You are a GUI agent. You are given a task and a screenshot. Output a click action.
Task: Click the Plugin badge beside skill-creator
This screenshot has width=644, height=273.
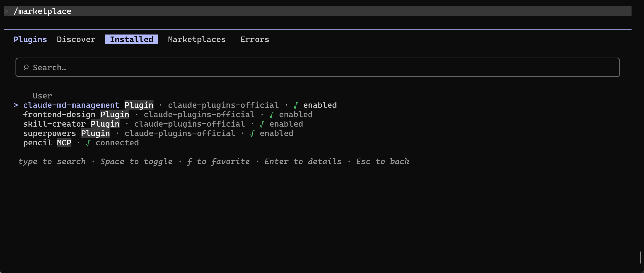pyautogui.click(x=105, y=124)
